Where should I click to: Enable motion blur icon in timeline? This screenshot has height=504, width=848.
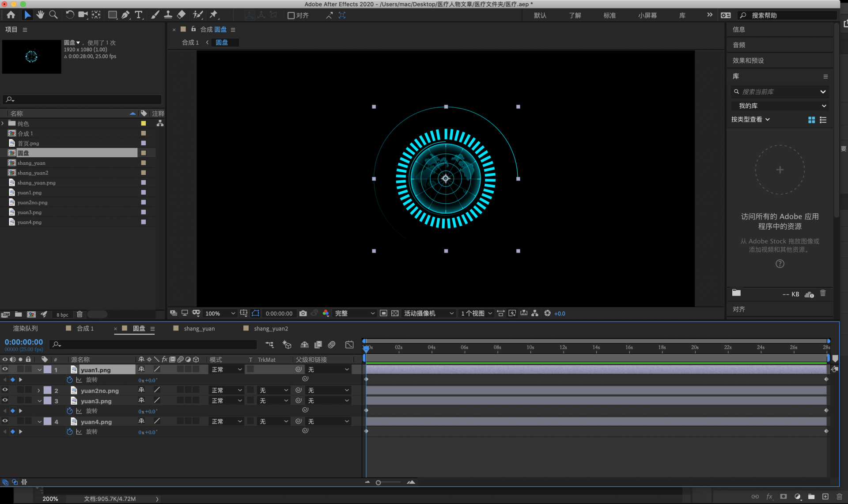click(332, 345)
